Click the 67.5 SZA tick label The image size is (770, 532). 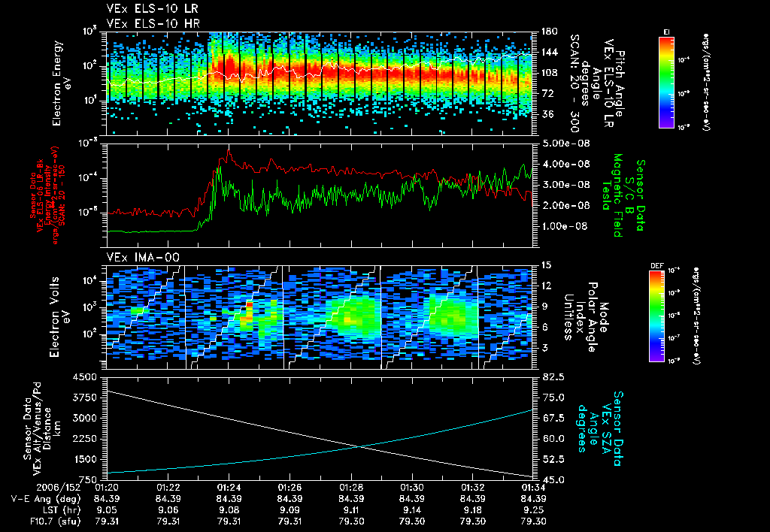(x=553, y=418)
